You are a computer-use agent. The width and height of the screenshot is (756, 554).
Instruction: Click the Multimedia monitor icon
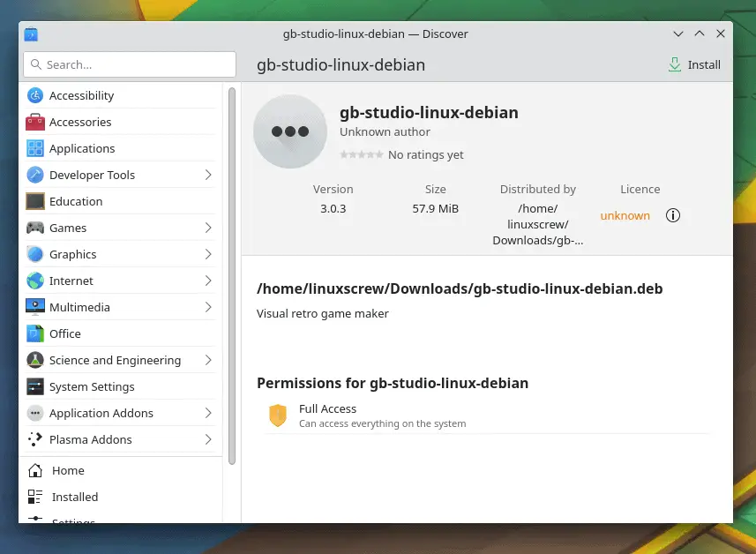pyautogui.click(x=35, y=307)
